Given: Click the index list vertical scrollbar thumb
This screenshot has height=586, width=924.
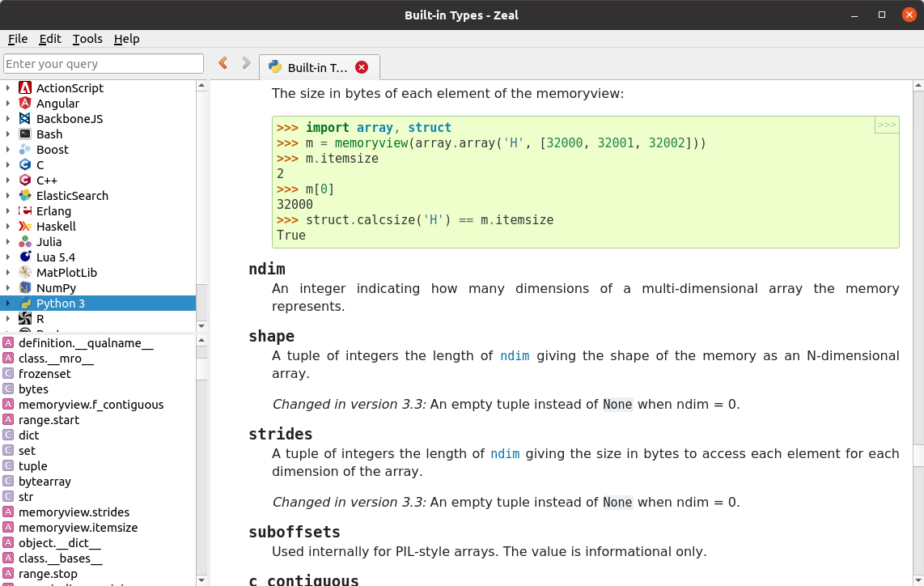Looking at the screenshot, I should tap(201, 369).
